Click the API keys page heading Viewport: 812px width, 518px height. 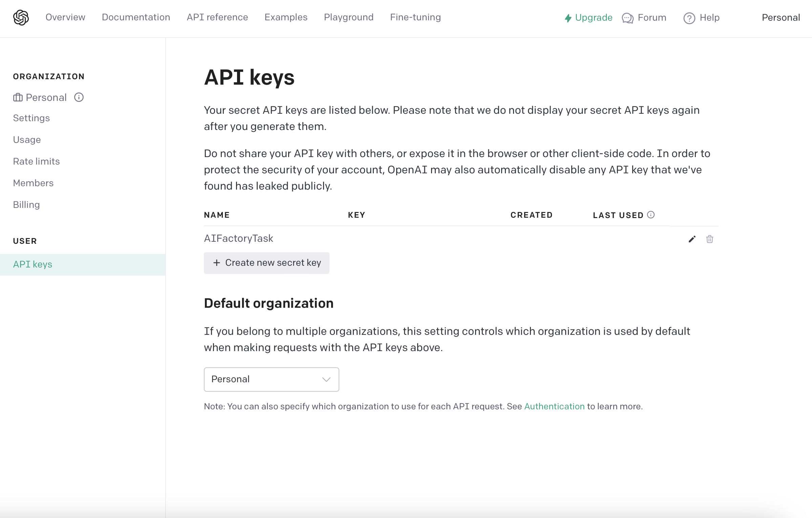[x=249, y=77]
